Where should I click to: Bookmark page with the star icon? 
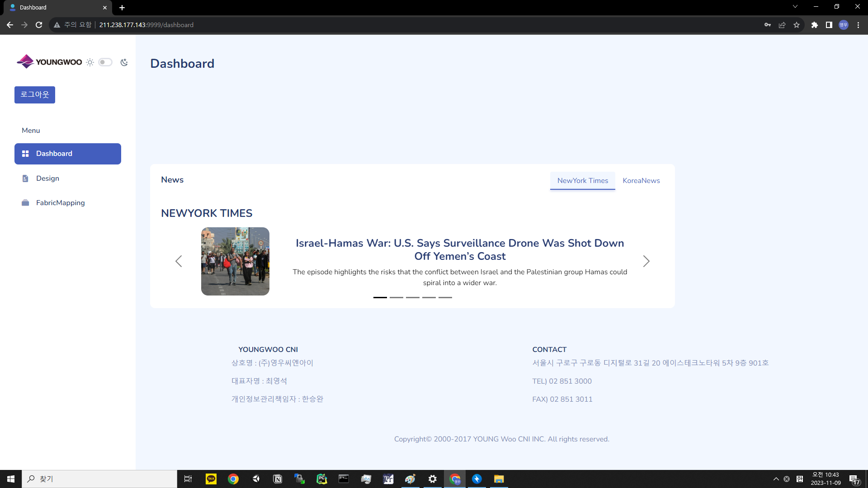pyautogui.click(x=797, y=25)
